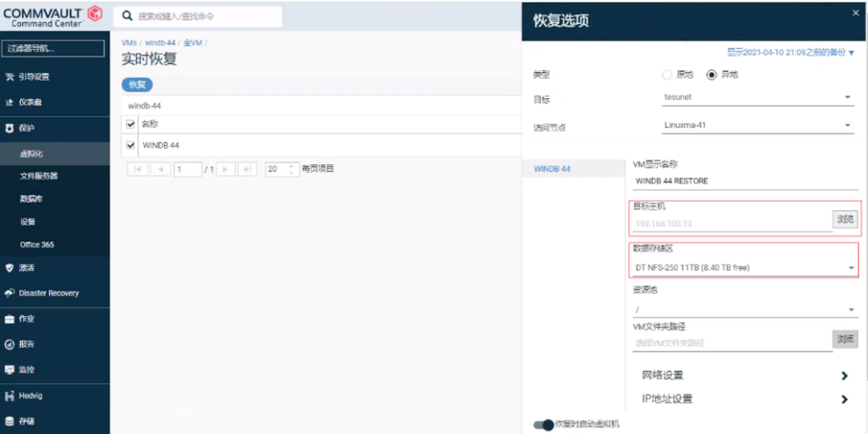Close the 恢复选项 panel

(x=854, y=13)
